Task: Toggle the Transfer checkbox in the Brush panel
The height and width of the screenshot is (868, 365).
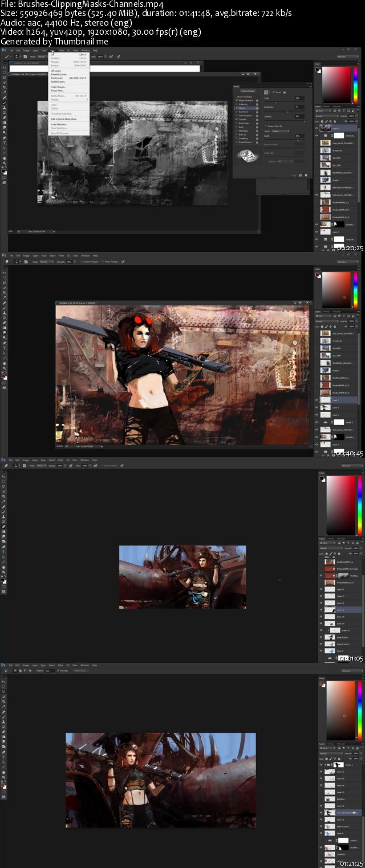Action: (x=237, y=119)
